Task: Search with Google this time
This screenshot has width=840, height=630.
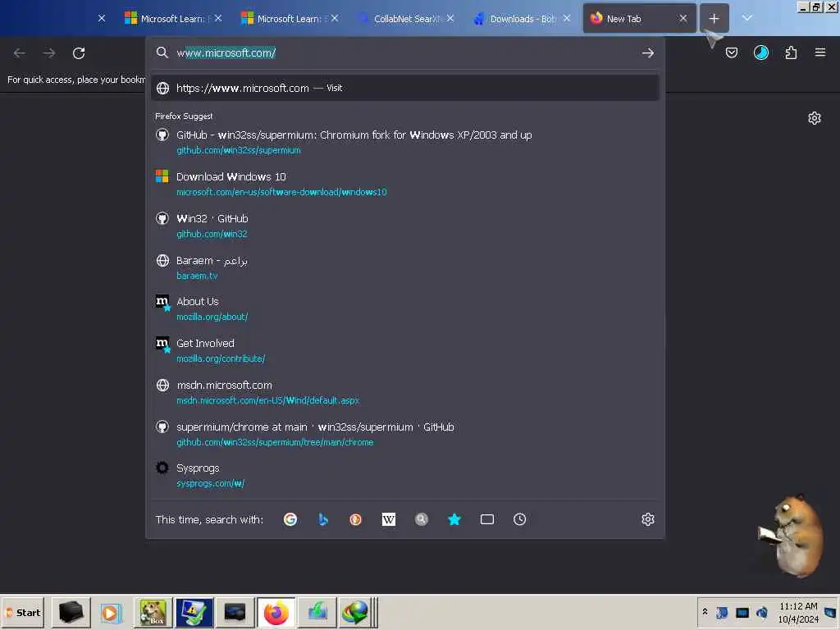Action: [x=290, y=519]
